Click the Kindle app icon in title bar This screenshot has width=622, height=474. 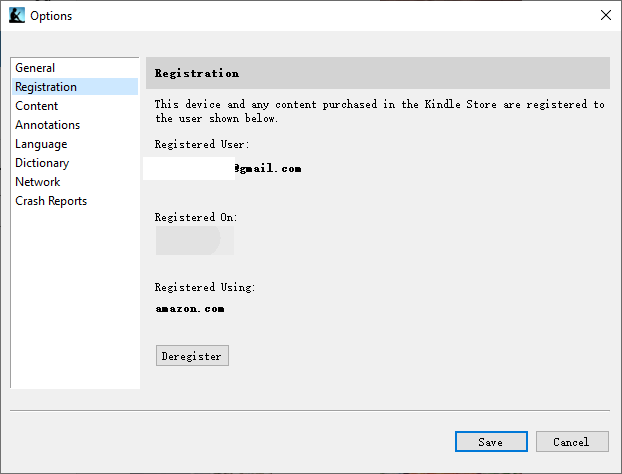pyautogui.click(x=17, y=15)
